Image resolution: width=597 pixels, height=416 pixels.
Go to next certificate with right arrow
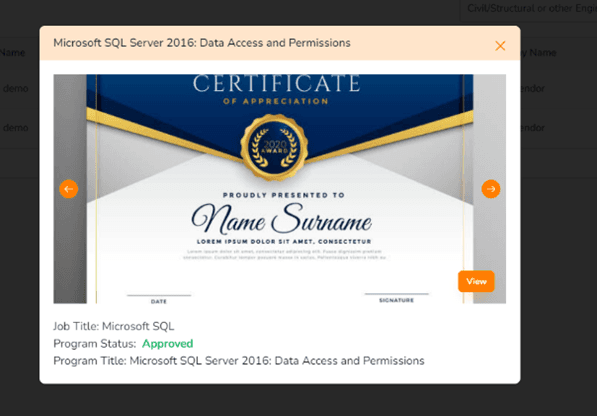pos(491,189)
